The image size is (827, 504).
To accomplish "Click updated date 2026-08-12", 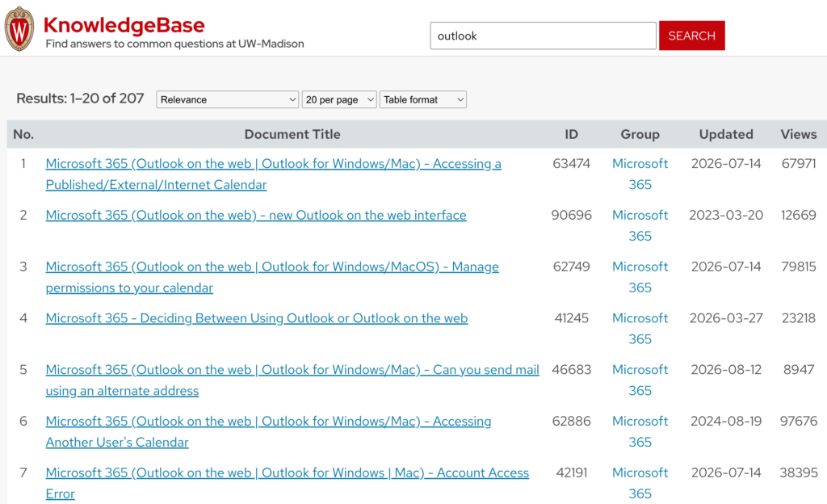I will tap(726, 370).
